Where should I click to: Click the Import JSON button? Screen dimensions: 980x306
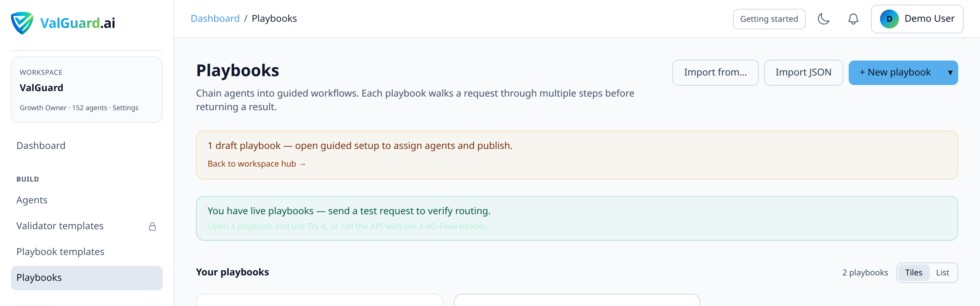[803, 73]
